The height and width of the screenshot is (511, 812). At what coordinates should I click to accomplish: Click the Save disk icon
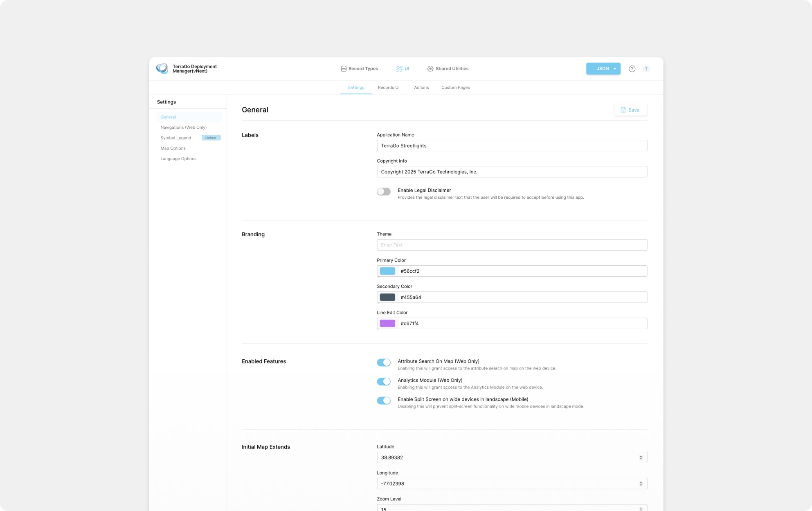click(623, 110)
